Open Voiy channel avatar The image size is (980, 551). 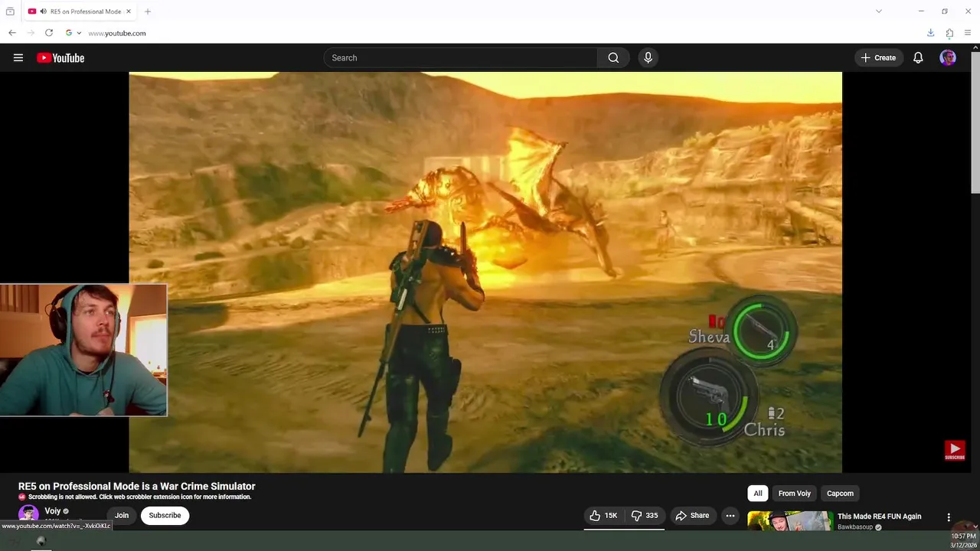28,514
